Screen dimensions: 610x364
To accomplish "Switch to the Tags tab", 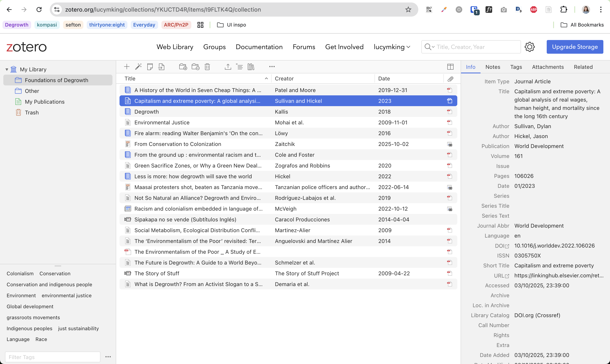I will (516, 67).
